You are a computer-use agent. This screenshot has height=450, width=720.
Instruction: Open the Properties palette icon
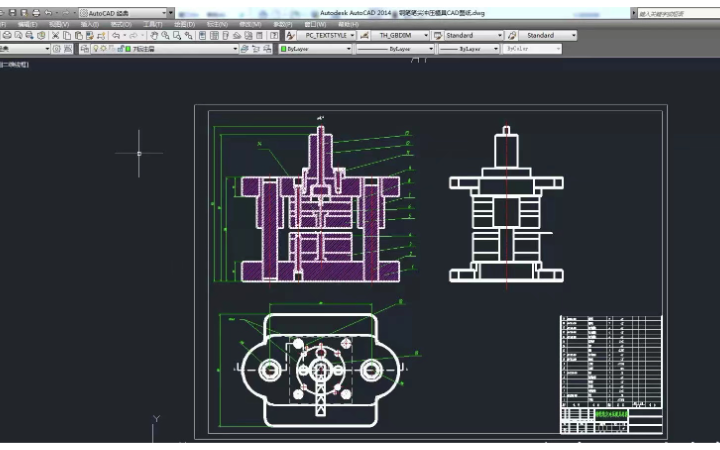(x=202, y=35)
